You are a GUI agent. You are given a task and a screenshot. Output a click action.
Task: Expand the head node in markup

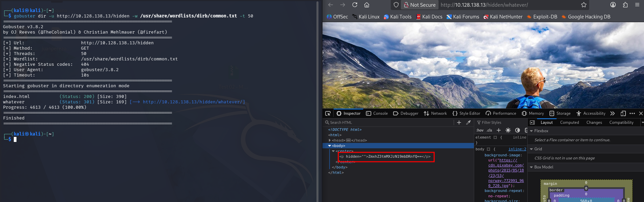(330, 140)
